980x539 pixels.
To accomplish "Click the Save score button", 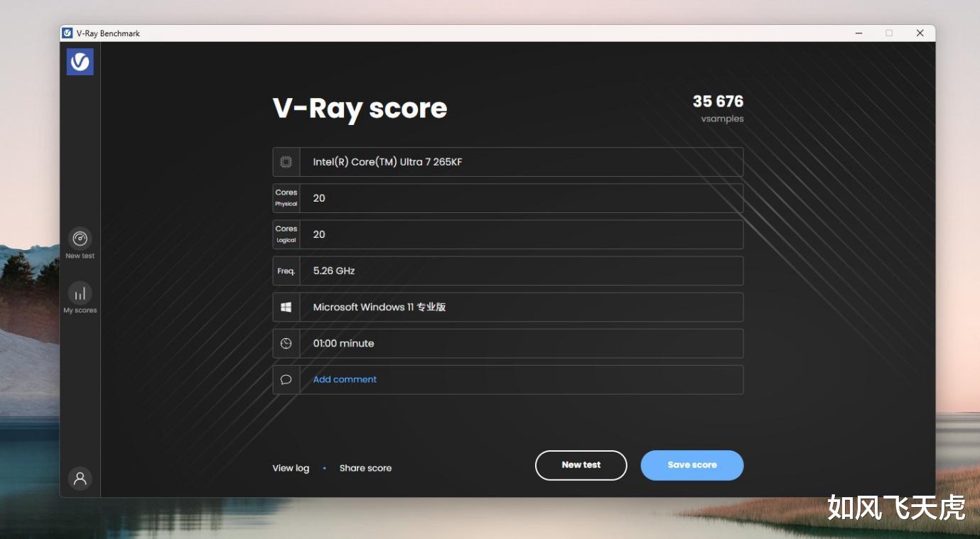I will [692, 465].
